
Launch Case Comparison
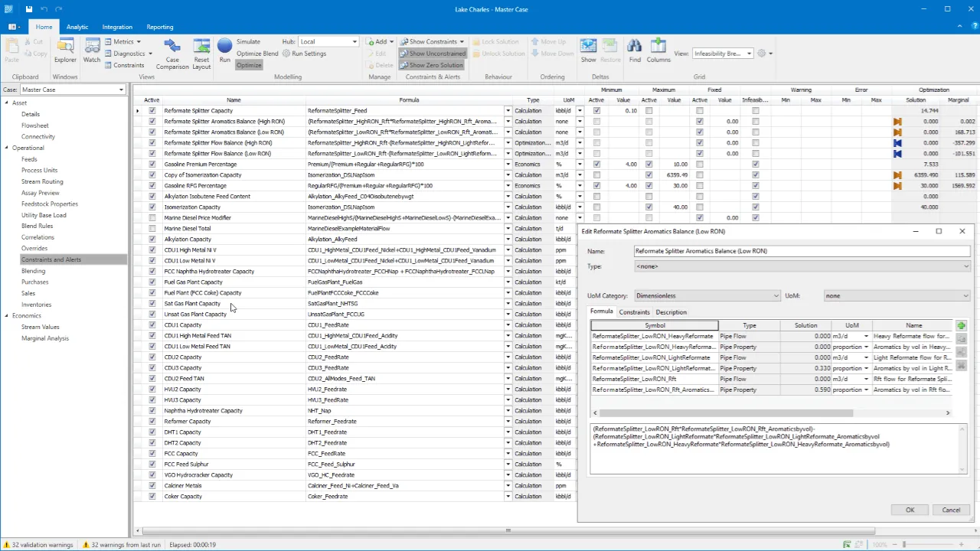tap(172, 52)
